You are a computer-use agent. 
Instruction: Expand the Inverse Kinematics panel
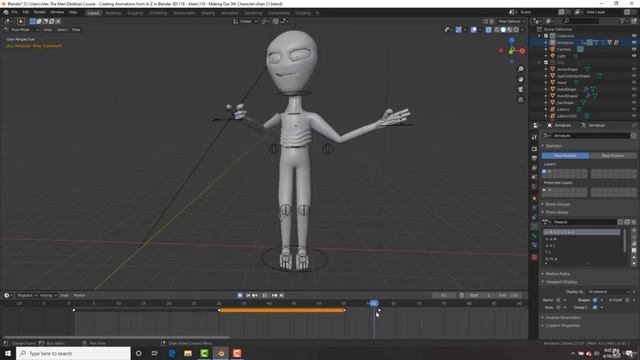(563, 318)
